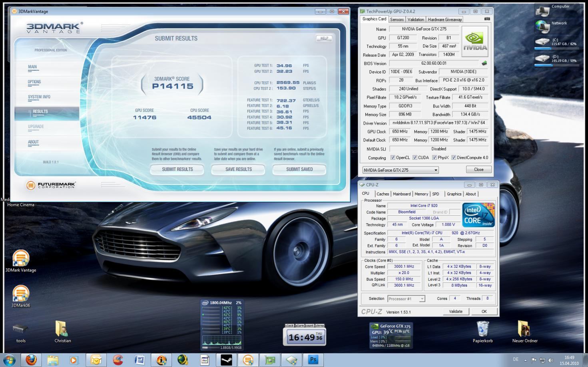Open the Processor #1 selection dropdown
588x367 pixels.
406,299
